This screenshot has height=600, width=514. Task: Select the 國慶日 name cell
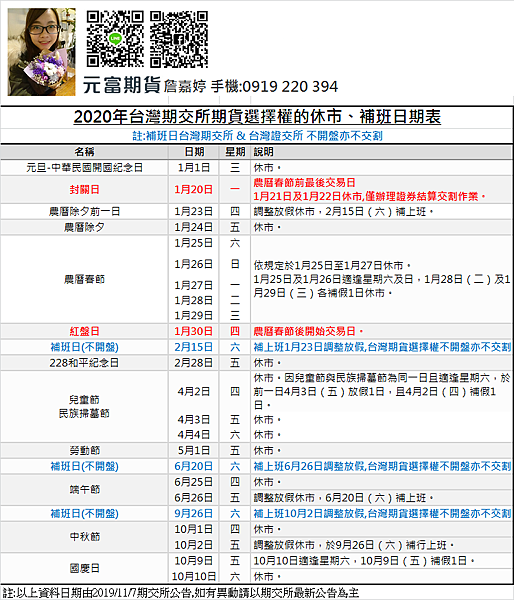pyautogui.click(x=84, y=568)
